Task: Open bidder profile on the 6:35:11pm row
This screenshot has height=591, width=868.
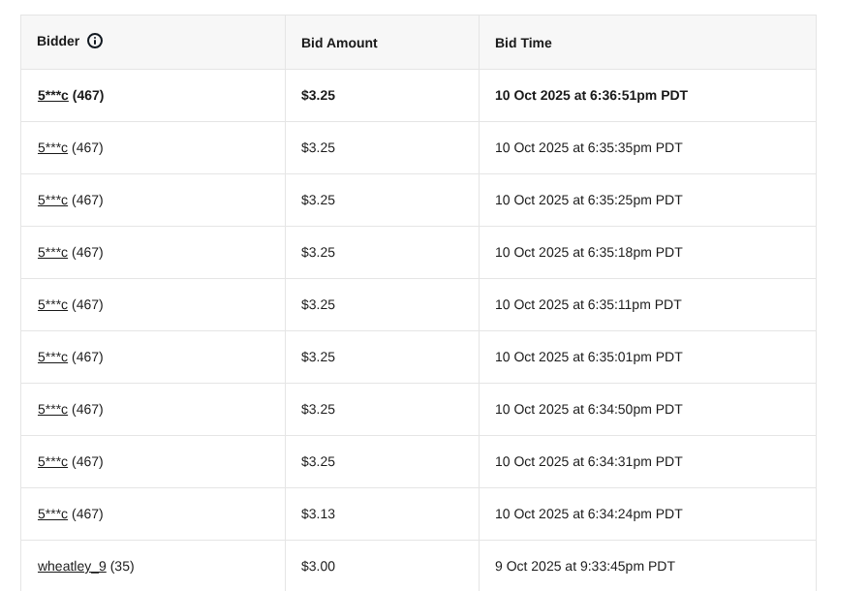Action: (53, 305)
